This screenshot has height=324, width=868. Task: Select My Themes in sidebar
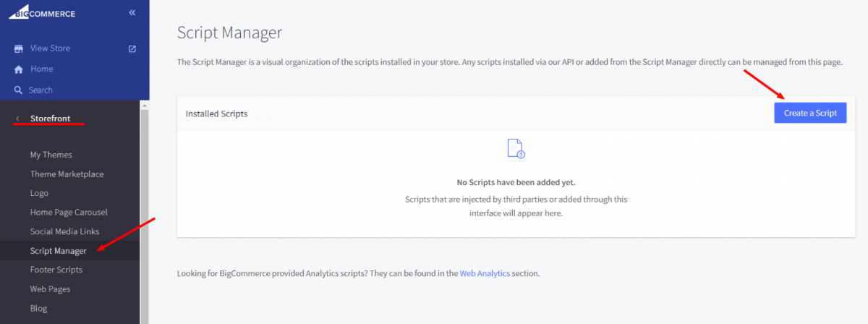click(x=51, y=155)
